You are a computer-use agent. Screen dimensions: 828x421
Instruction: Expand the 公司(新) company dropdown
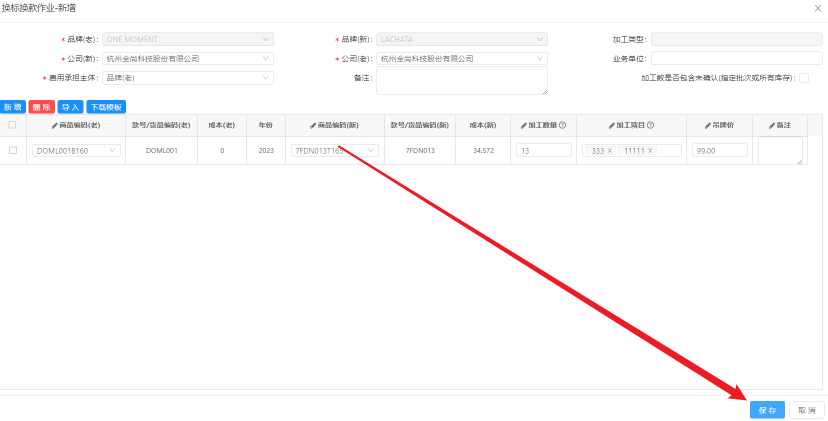(187, 59)
